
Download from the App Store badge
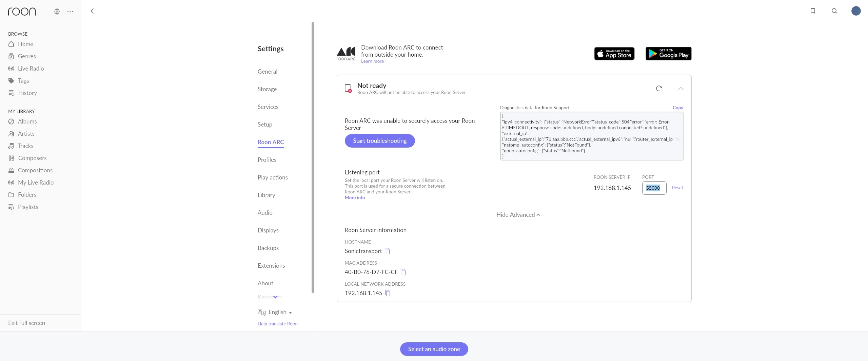coord(614,54)
